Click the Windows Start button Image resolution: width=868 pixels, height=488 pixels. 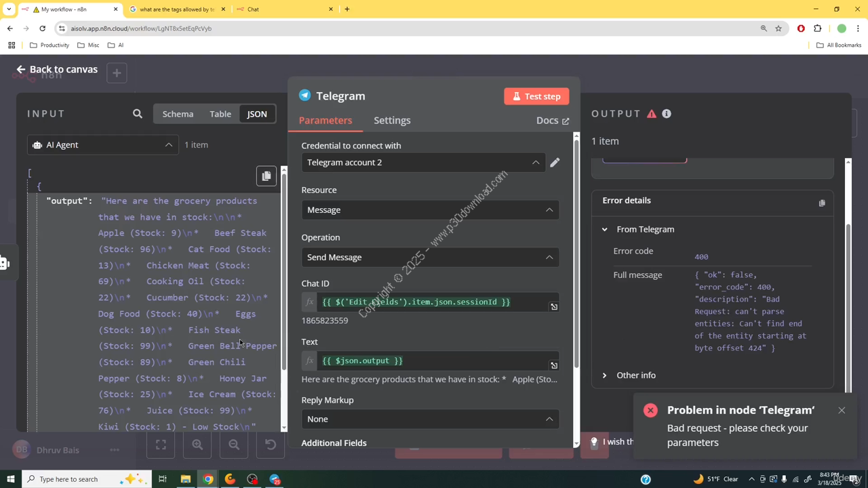[10, 479]
